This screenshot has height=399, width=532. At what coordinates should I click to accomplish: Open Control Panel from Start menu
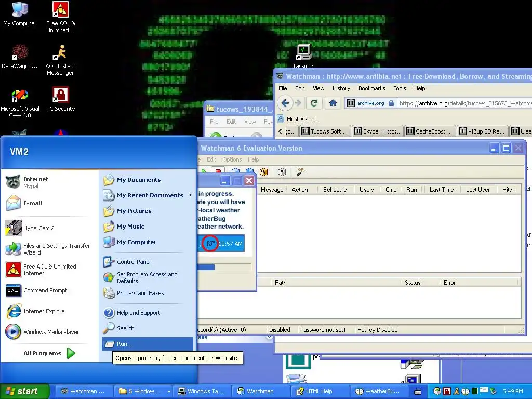[148, 262]
